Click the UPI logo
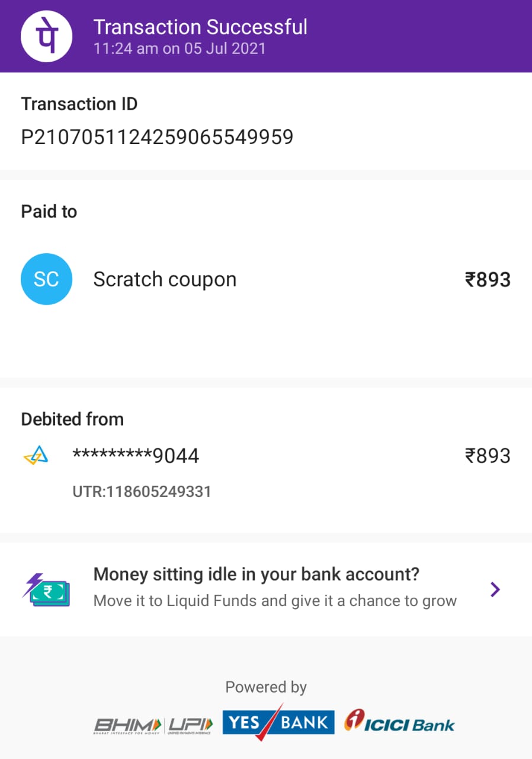 click(190, 725)
